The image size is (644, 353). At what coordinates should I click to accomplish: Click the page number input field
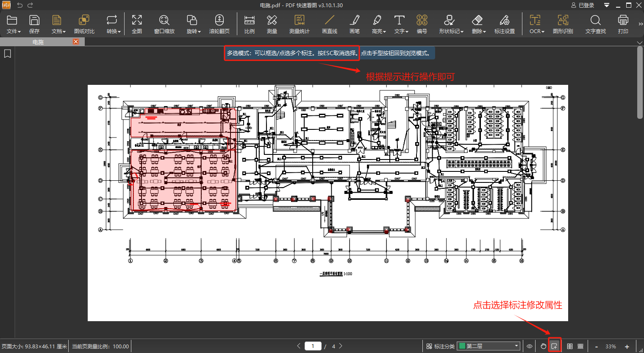point(313,346)
